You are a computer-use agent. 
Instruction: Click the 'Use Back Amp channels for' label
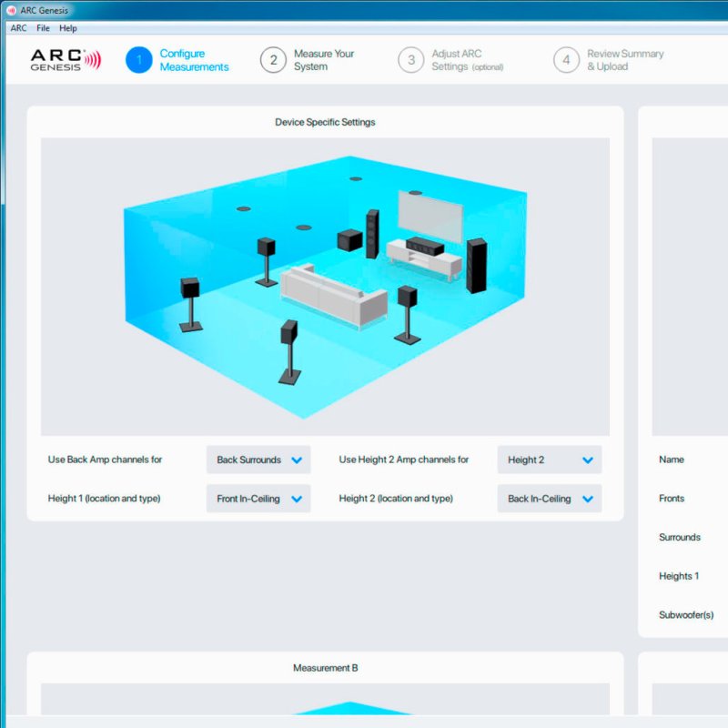pos(105,460)
